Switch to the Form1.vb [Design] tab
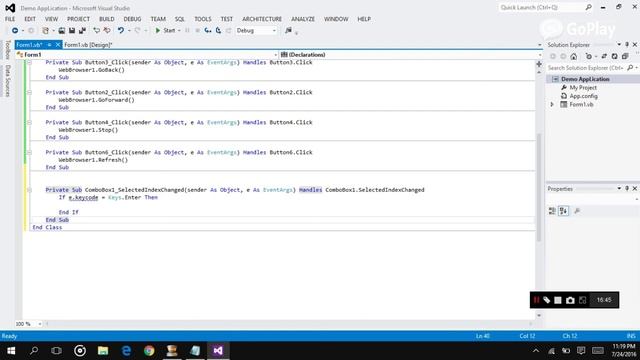This screenshot has width=640, height=360. 88,45
